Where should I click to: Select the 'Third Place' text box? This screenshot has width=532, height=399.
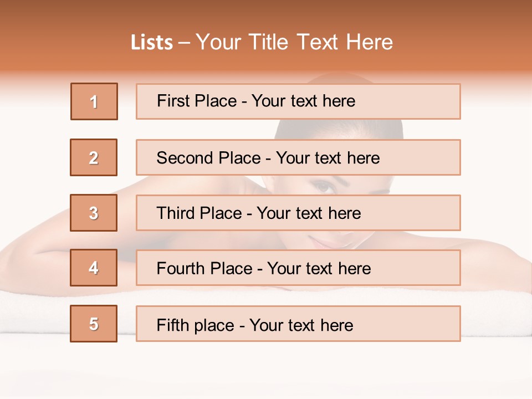point(298,213)
